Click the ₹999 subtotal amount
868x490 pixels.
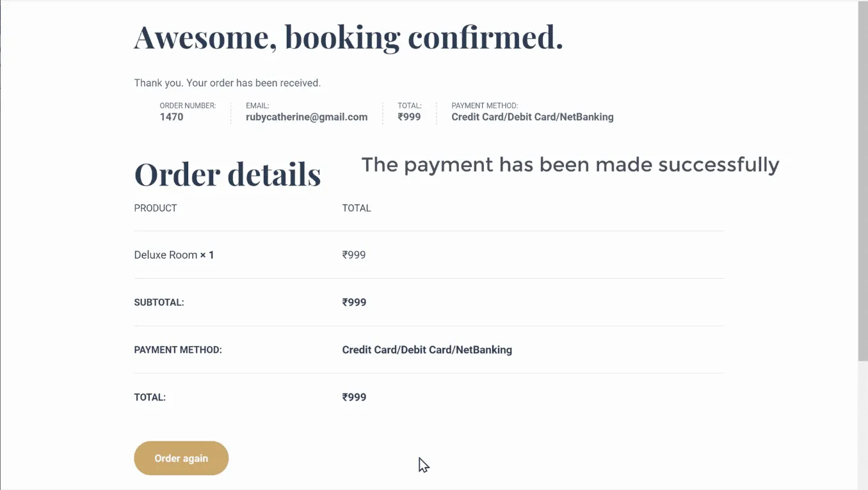(354, 303)
